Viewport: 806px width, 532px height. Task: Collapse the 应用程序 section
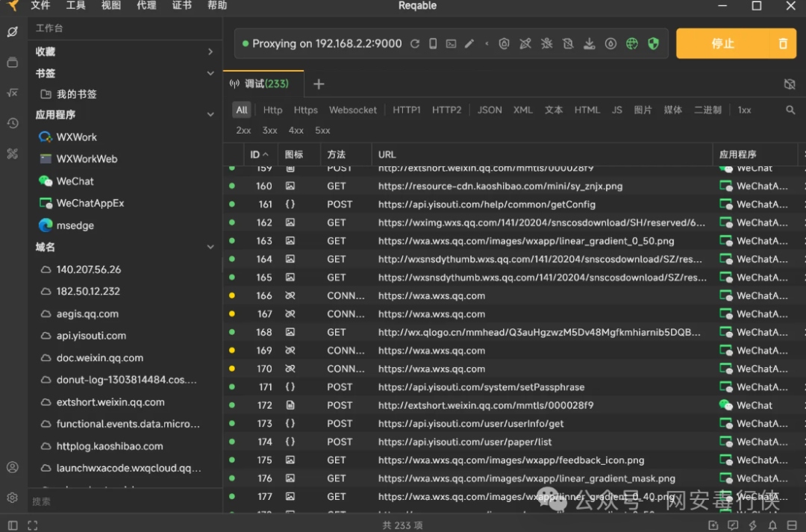(x=210, y=115)
